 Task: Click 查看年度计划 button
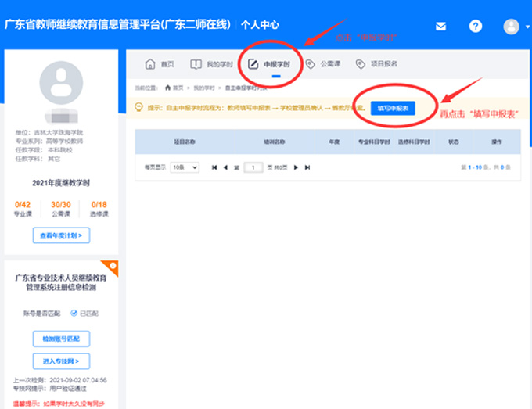tap(61, 235)
